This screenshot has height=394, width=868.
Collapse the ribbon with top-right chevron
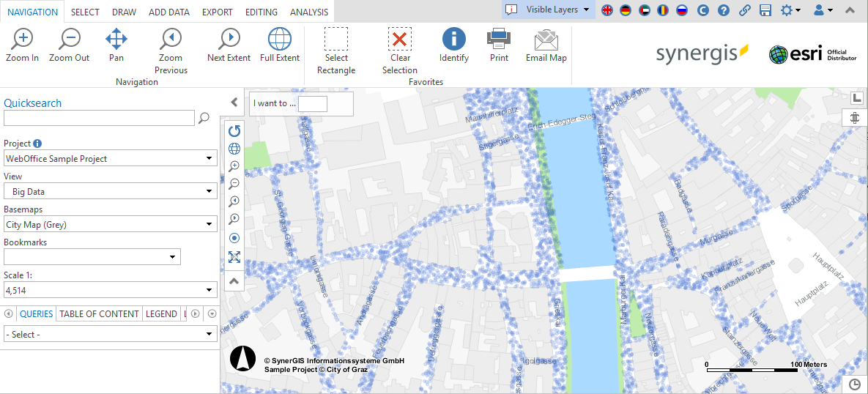(850, 10)
